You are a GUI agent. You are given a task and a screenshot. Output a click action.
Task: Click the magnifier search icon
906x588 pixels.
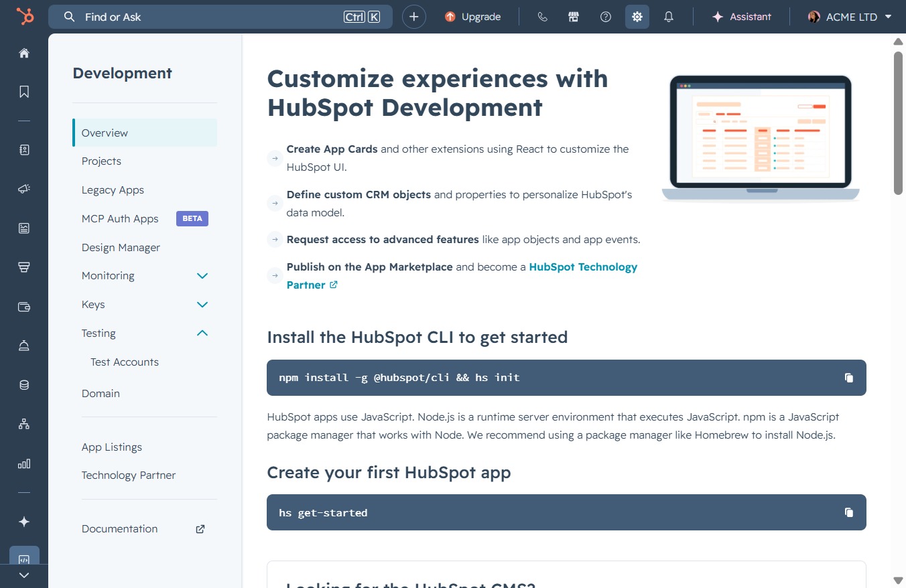69,17
